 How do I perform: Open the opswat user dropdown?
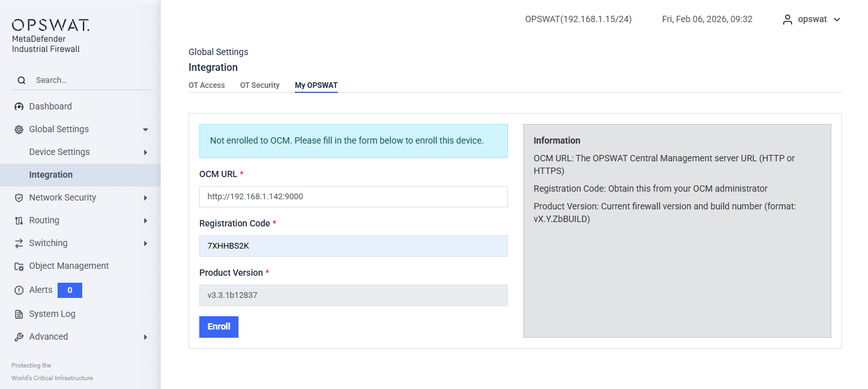click(812, 20)
